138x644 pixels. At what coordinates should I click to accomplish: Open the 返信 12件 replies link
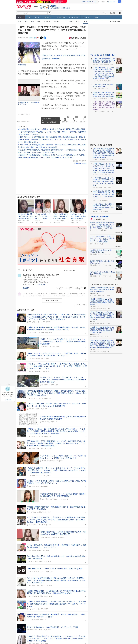pos(26,288)
